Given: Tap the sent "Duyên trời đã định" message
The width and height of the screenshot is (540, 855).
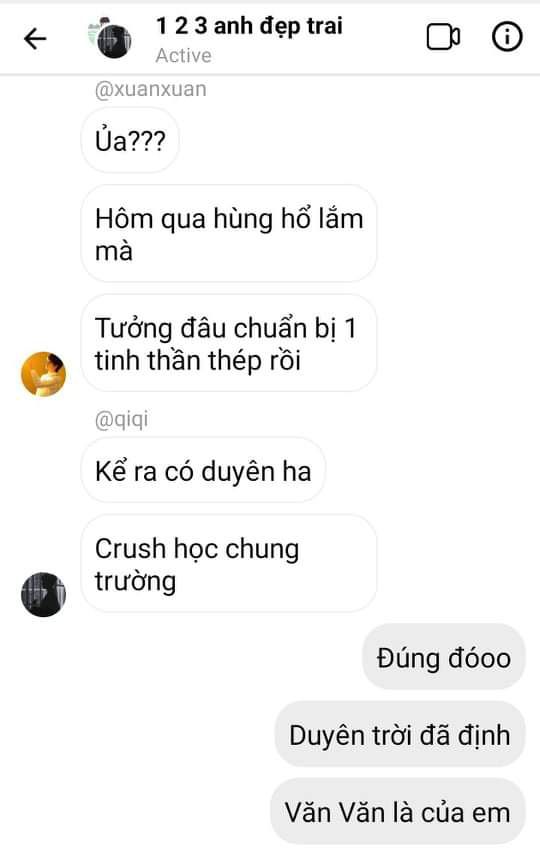Looking at the screenshot, I should tap(400, 734).
